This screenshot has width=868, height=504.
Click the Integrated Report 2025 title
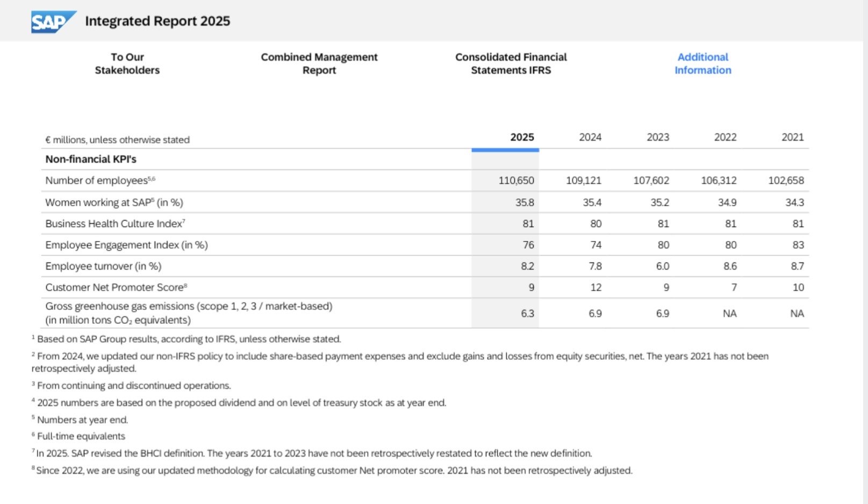tap(157, 21)
